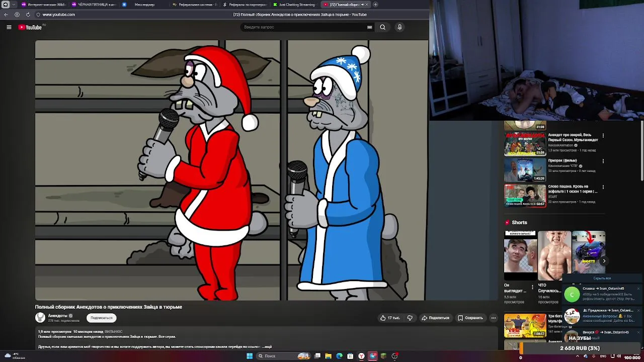Screen dimensions: 644x362
Task: Open the weather widget on the taskbar
Action: pos(15,356)
